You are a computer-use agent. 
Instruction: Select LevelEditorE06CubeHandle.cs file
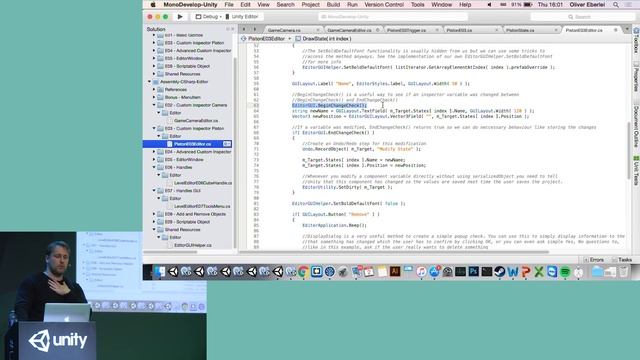(x=203, y=183)
